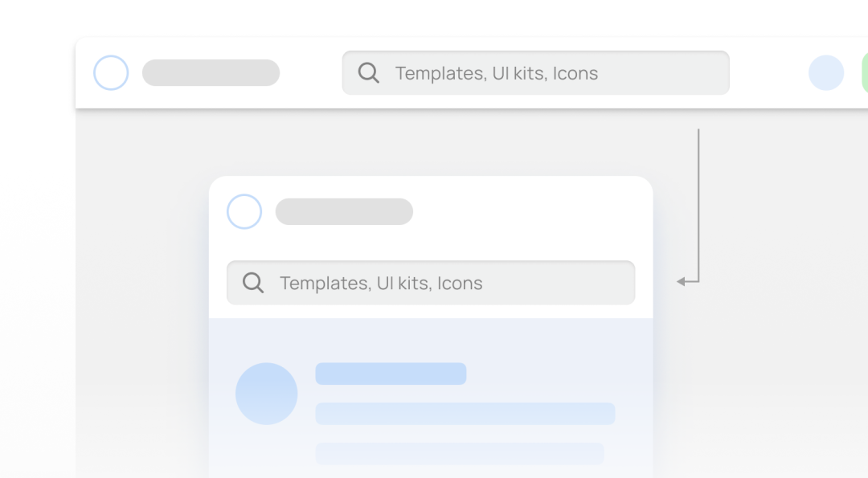Click the search magnifier icon in top bar
Viewport: 868px width, 478px height.
[369, 73]
